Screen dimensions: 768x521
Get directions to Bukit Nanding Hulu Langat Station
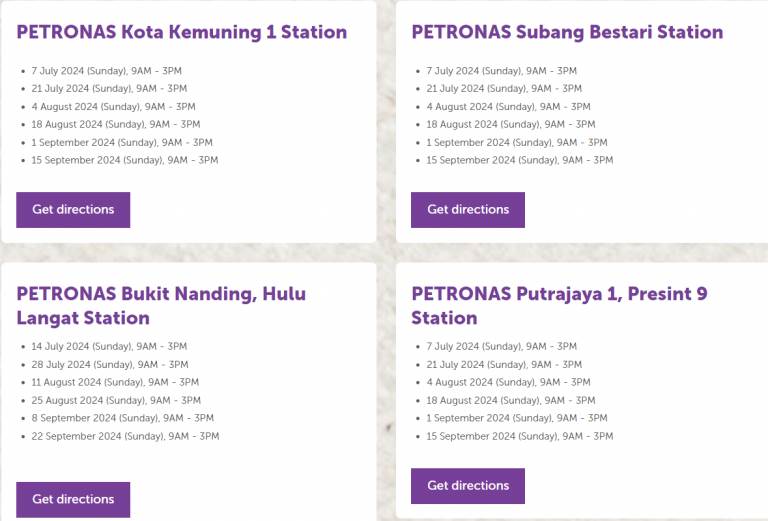73,499
